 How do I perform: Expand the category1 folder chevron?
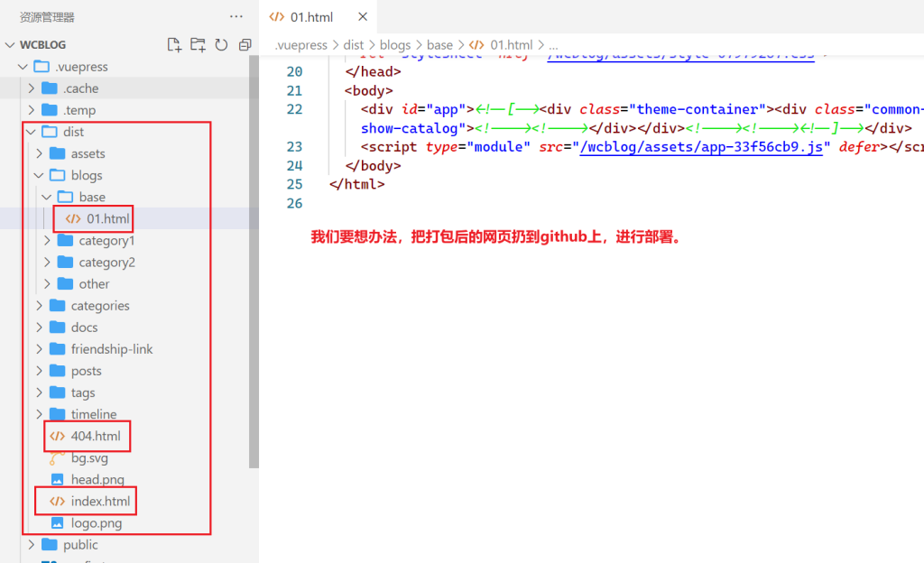[x=47, y=240]
